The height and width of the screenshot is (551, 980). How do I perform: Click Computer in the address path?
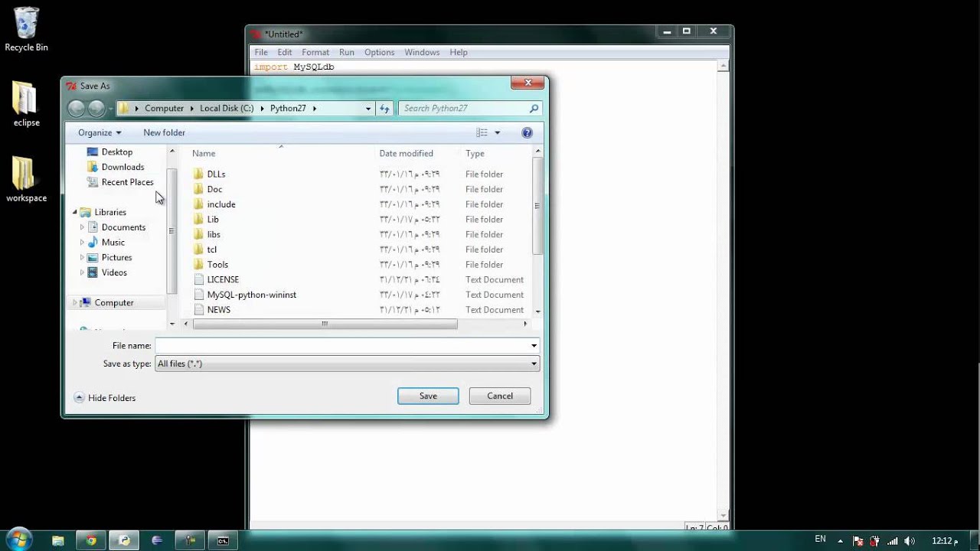click(165, 109)
